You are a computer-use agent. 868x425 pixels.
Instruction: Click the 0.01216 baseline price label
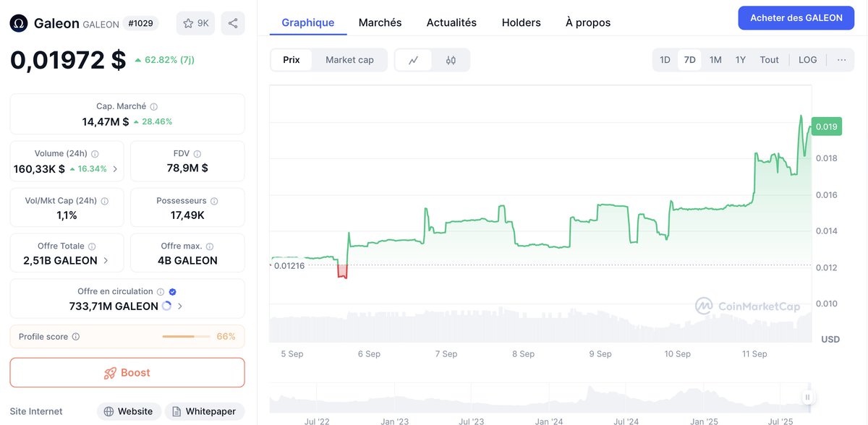[x=289, y=266]
